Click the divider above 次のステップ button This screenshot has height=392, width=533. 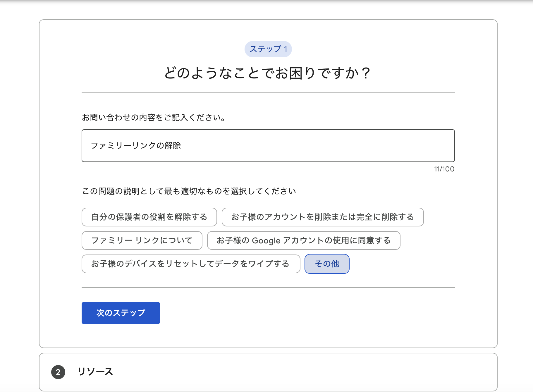coord(268,288)
